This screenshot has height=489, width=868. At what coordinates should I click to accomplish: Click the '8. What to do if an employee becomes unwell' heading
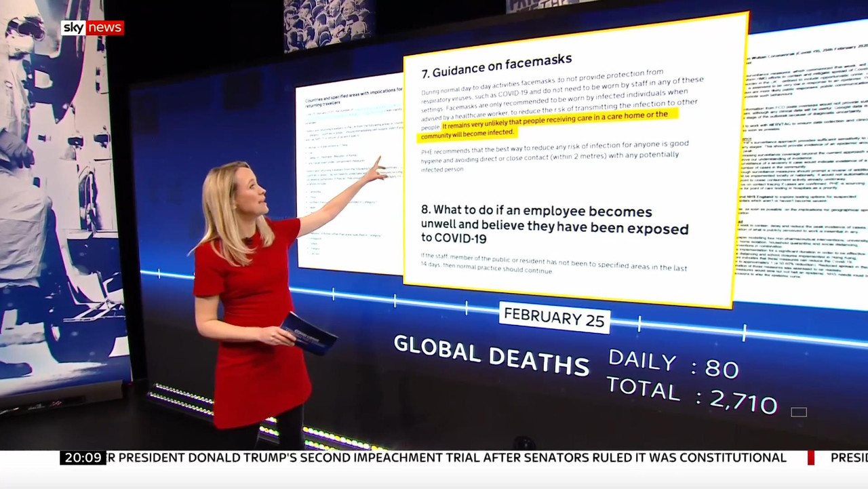pyautogui.click(x=554, y=224)
